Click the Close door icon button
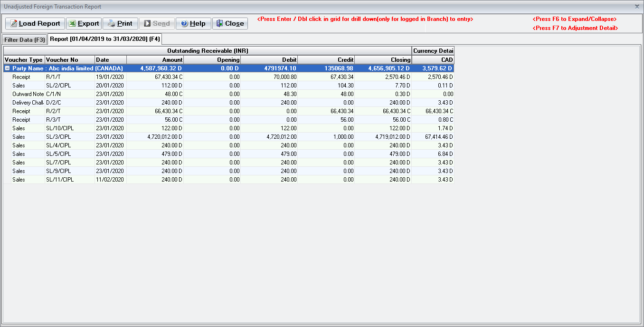This screenshot has height=327, width=644. click(230, 23)
